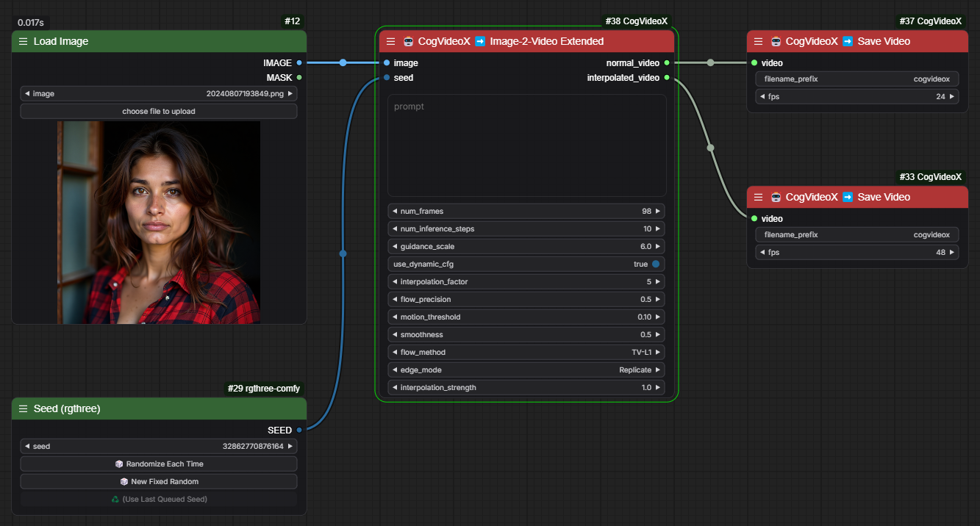Open the image filename combo 20240807193849.png
The image size is (980, 526).
point(159,94)
